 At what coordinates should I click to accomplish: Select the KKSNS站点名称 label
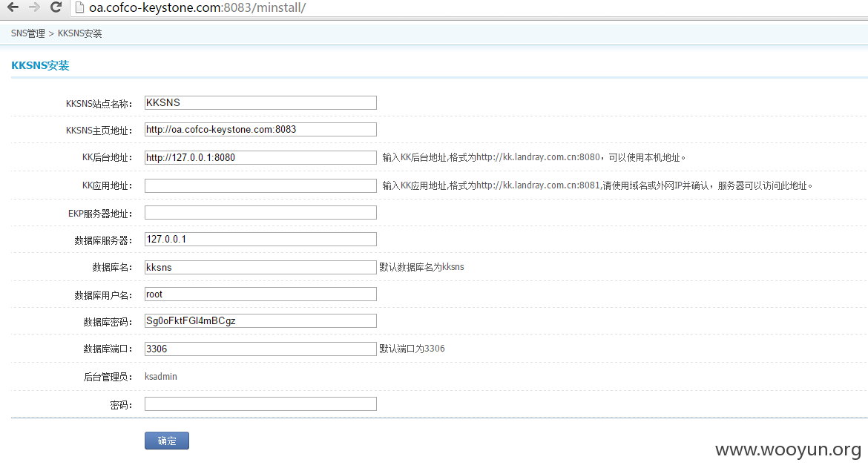(99, 104)
